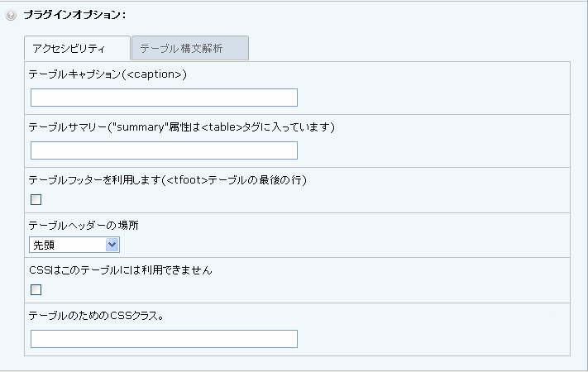Image resolution: width=588 pixels, height=372 pixels.
Task: Click the <caption> tag text in caption label
Action: click(x=155, y=74)
